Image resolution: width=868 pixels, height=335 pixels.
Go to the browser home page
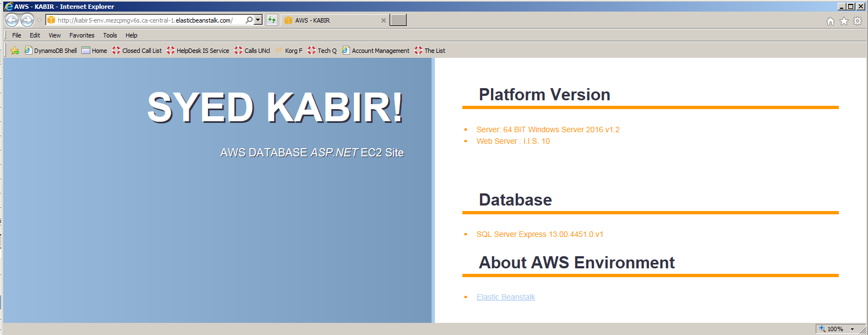click(x=831, y=21)
